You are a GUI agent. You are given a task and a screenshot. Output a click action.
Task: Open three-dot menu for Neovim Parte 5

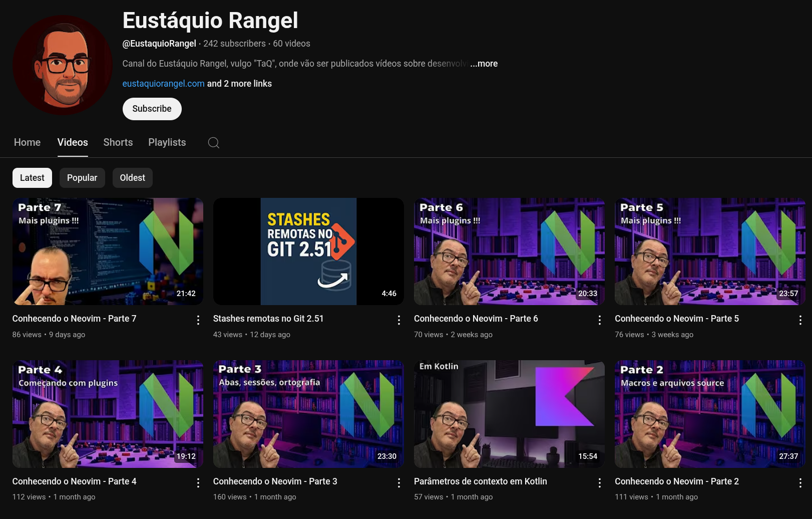(800, 320)
